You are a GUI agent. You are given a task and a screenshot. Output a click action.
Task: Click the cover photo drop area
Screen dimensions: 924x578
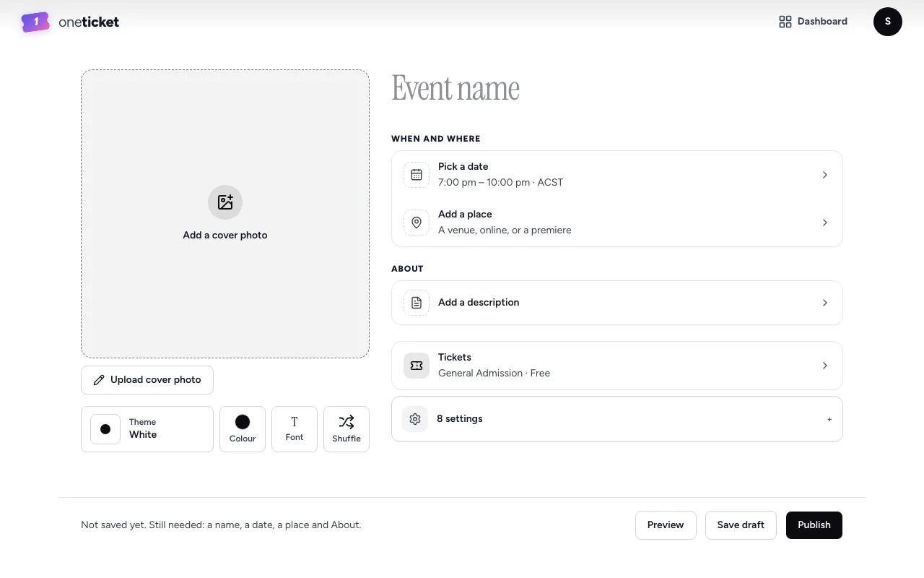point(225,214)
